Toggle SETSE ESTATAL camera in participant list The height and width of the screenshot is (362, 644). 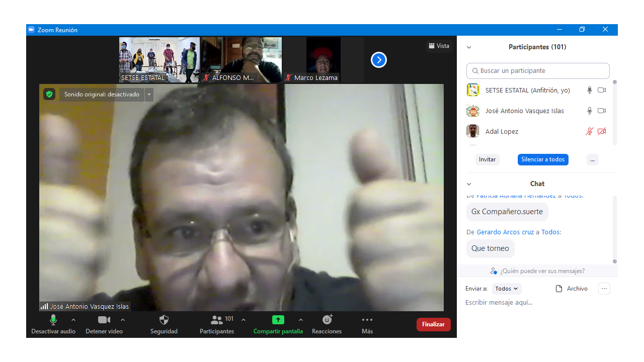(602, 90)
